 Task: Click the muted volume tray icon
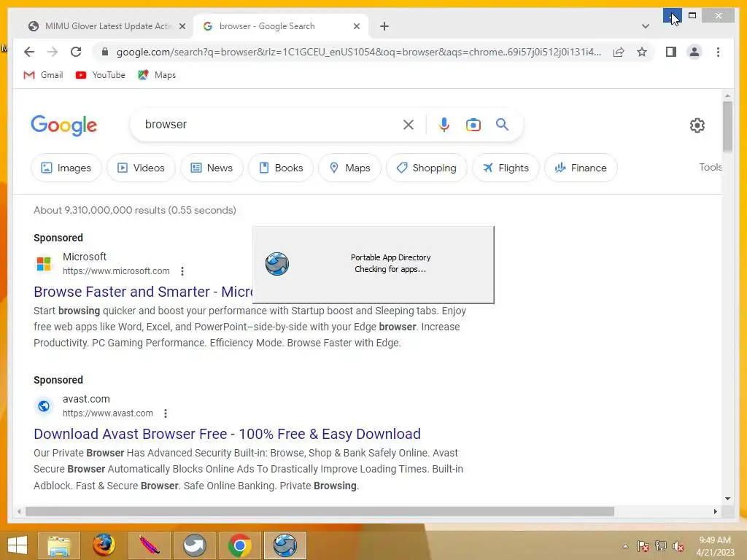pyautogui.click(x=678, y=546)
